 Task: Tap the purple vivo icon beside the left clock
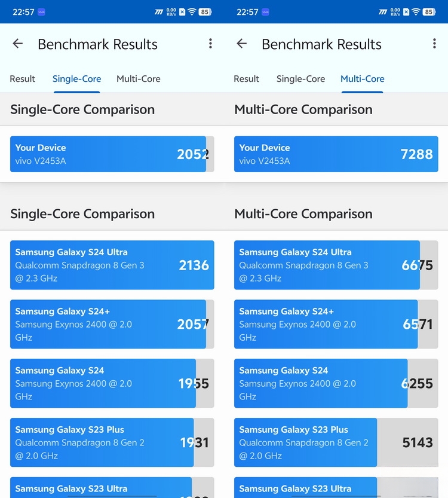41,12
